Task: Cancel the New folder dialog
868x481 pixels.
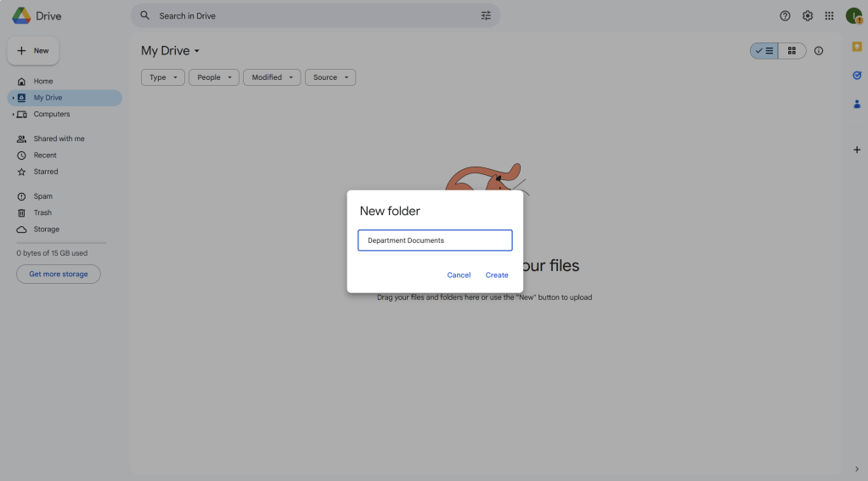Action: point(459,275)
